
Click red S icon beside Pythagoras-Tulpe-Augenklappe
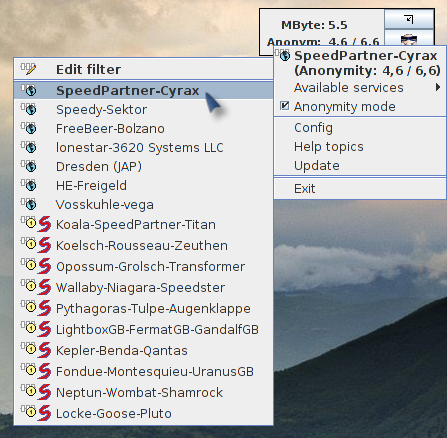[x=44, y=308]
